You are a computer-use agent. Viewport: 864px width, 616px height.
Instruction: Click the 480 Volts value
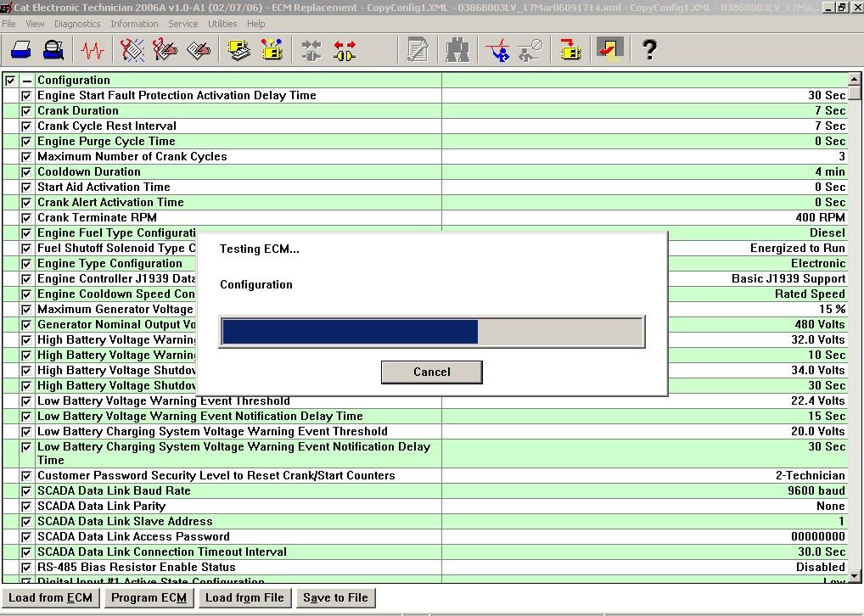(819, 324)
